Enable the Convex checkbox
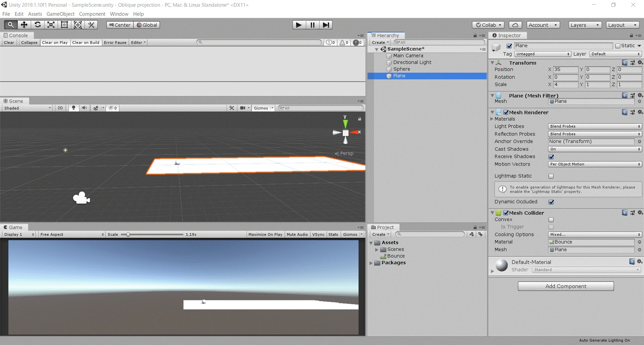Screen dimensions: 644x345 [x=551, y=220]
